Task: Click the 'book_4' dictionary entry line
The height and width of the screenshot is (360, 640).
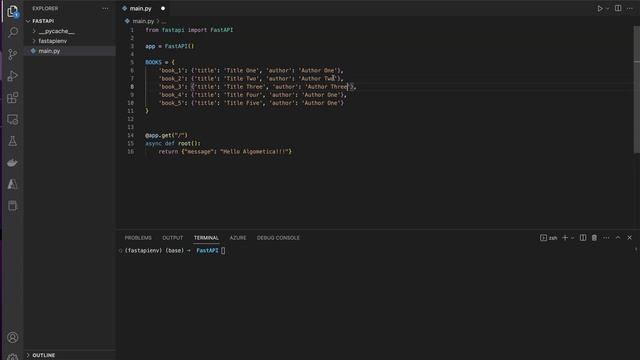Action: point(253,95)
